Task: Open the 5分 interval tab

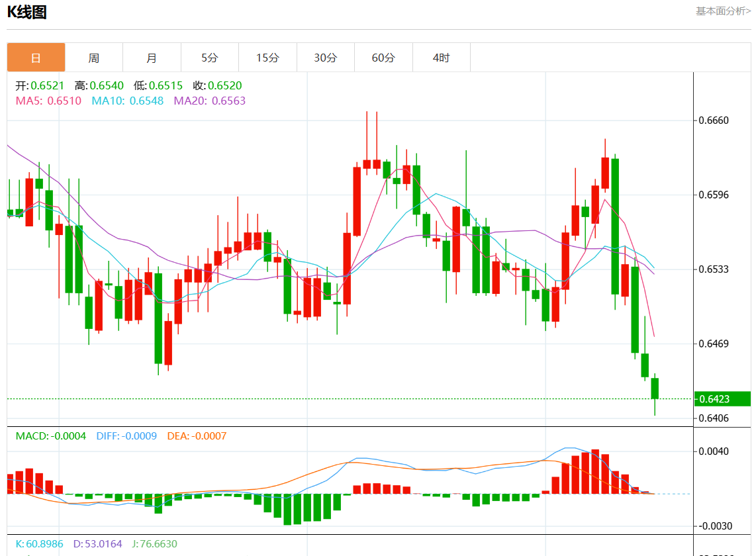Action: [x=210, y=58]
